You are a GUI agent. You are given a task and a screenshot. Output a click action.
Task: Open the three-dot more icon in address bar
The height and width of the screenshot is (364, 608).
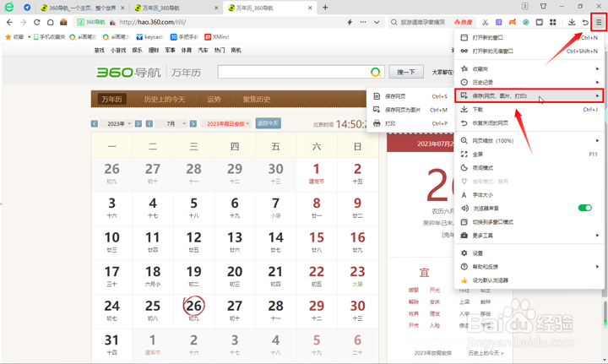tap(363, 23)
